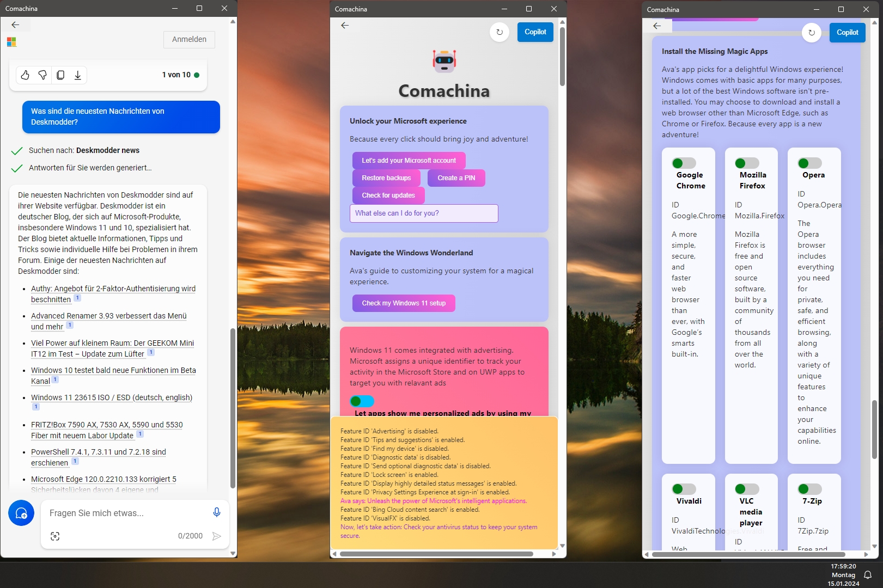Viewport: 883px width, 588px height.
Task: Click Copilot button in middle window
Action: click(535, 32)
